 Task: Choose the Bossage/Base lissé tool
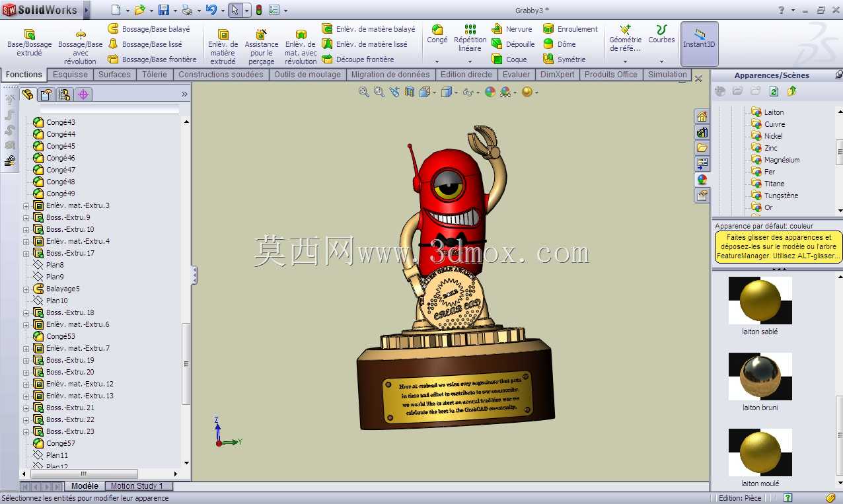[x=145, y=44]
